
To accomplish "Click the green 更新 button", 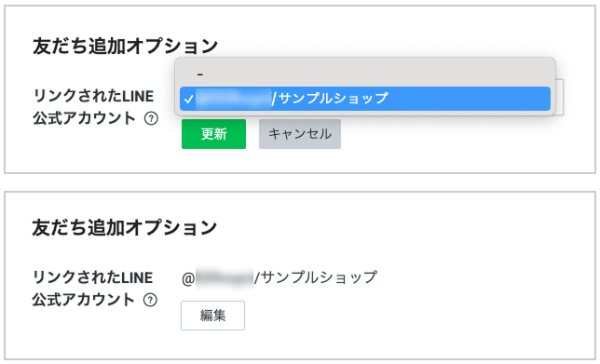I will click(213, 134).
